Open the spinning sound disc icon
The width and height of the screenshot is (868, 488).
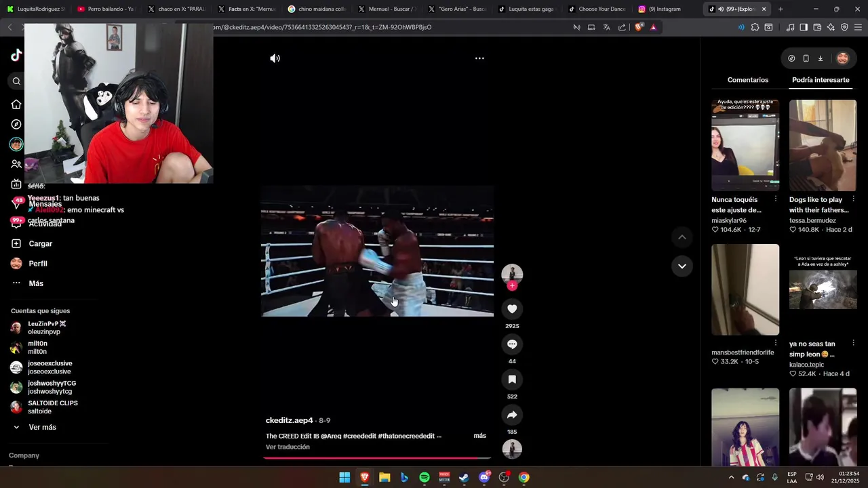click(512, 449)
